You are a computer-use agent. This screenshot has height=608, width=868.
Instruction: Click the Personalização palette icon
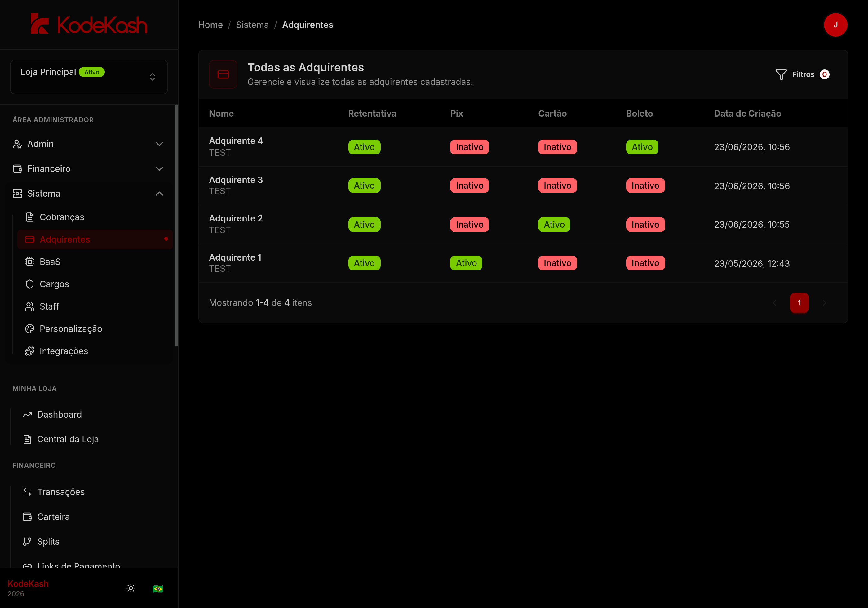tap(29, 329)
